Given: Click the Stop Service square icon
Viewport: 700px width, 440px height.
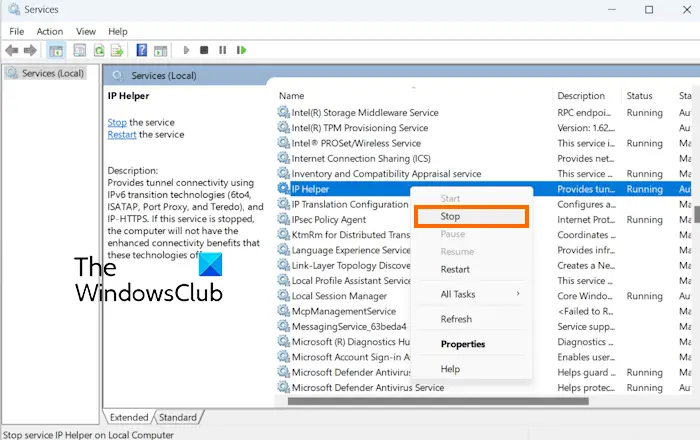Looking at the screenshot, I should 204,50.
